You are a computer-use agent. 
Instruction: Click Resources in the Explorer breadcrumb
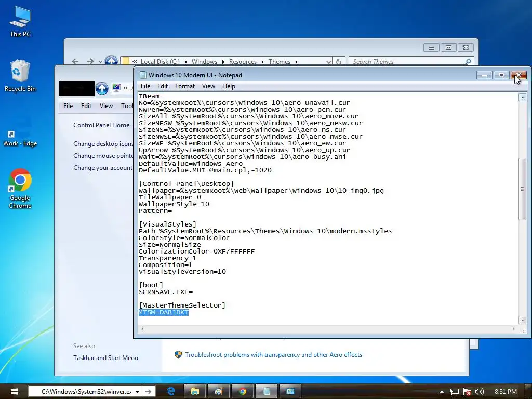point(243,62)
